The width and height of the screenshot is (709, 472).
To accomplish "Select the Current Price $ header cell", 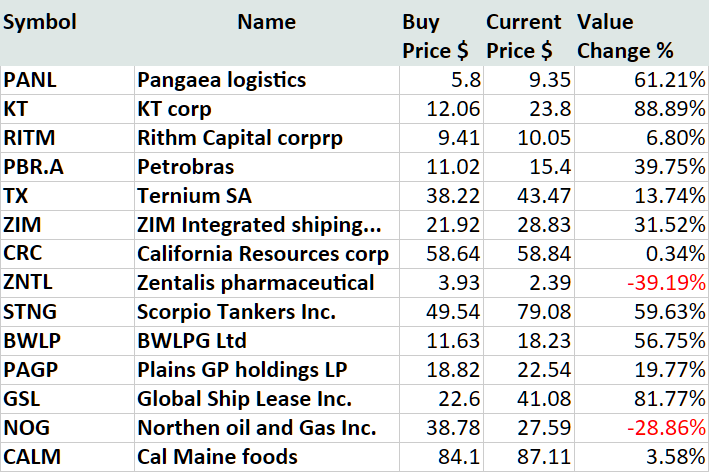I will click(x=523, y=36).
